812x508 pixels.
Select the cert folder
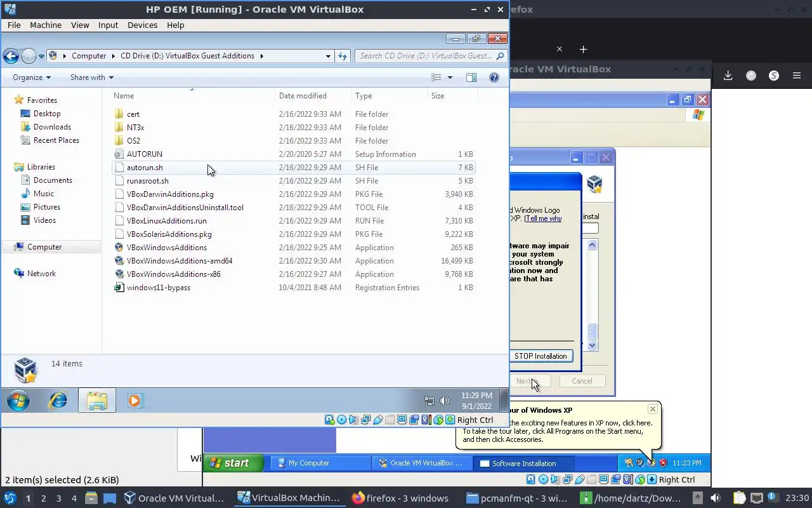point(133,114)
